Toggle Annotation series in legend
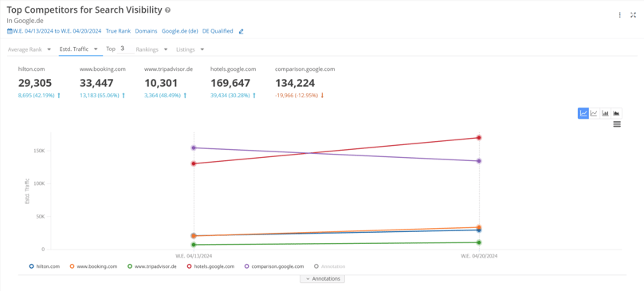Viewport: 644px width, 291px height. pyautogui.click(x=329, y=266)
